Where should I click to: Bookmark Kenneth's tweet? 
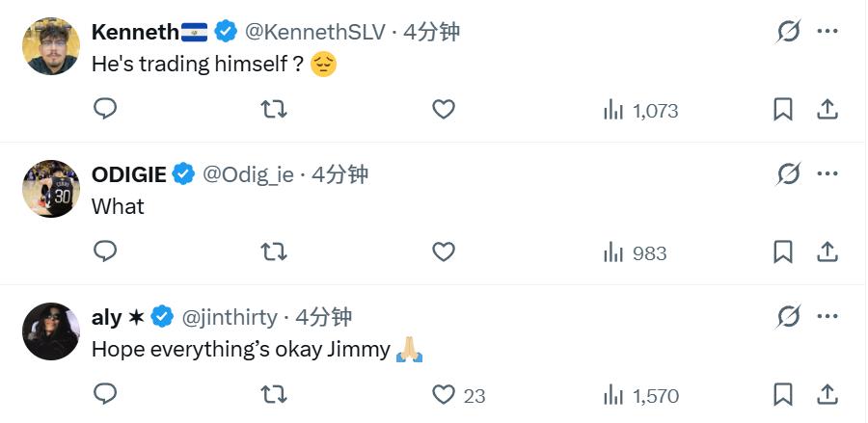pos(783,110)
